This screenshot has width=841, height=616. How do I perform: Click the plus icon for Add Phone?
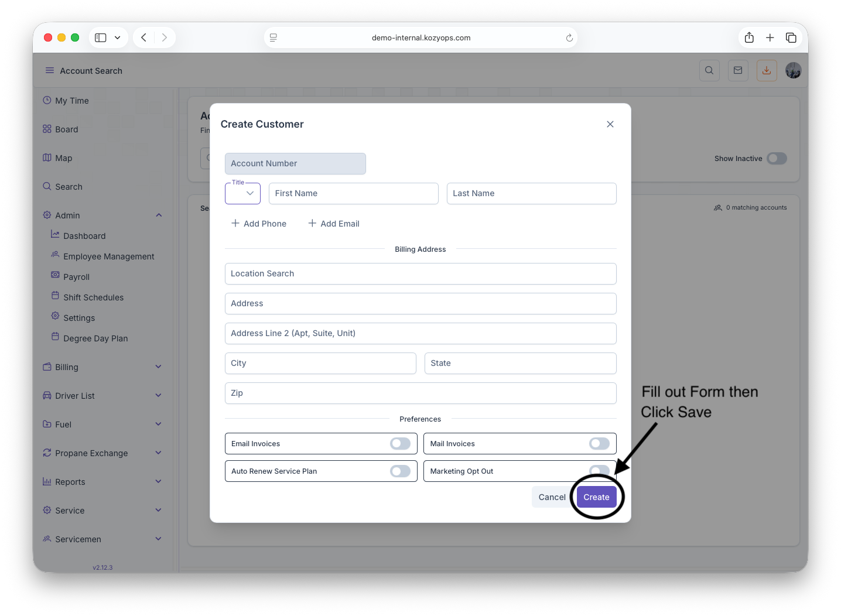point(235,223)
